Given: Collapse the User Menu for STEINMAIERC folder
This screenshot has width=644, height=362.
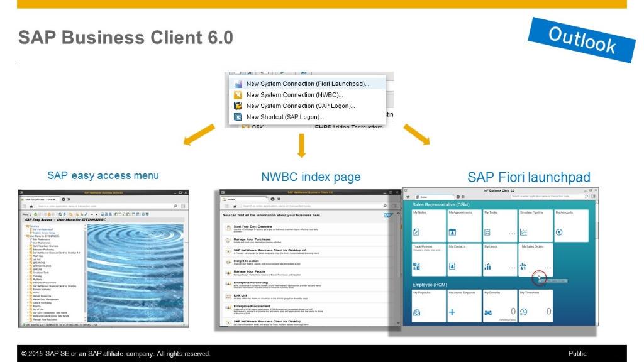Looking at the screenshot, I should click(x=25, y=236).
